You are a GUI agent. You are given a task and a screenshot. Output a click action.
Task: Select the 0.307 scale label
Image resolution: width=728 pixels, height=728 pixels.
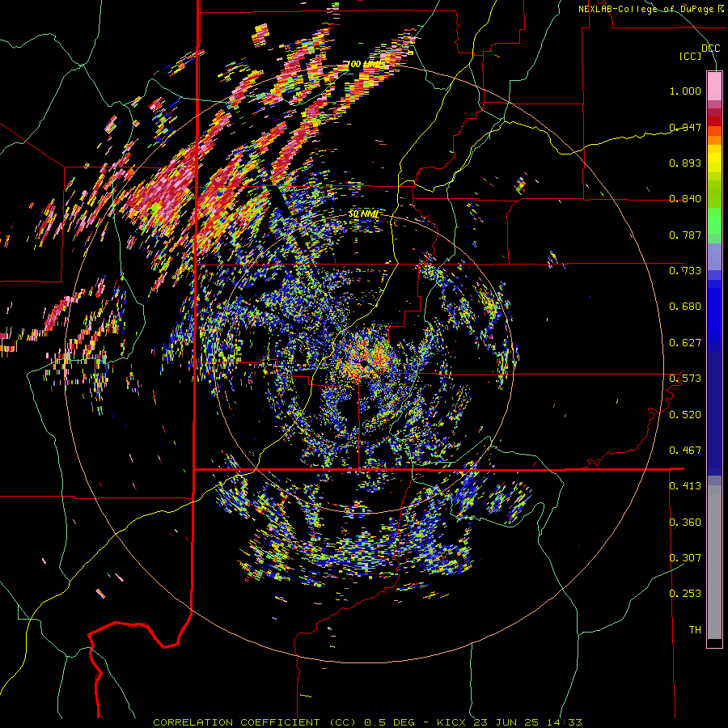(685, 558)
